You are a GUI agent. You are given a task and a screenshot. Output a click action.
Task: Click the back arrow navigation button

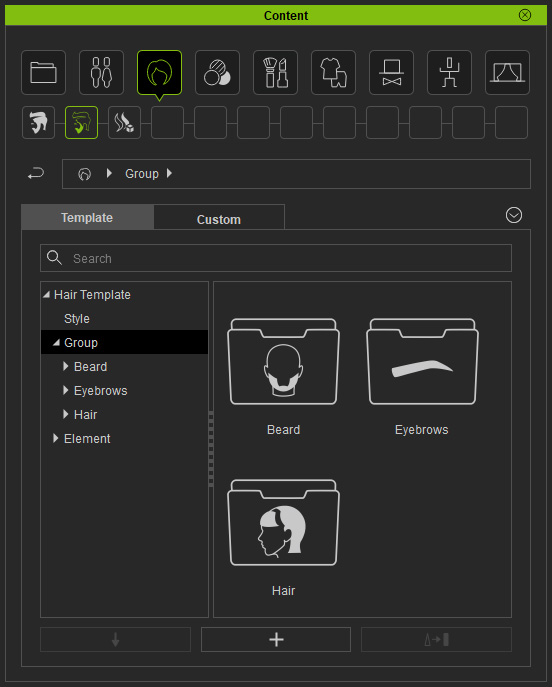[x=36, y=174]
